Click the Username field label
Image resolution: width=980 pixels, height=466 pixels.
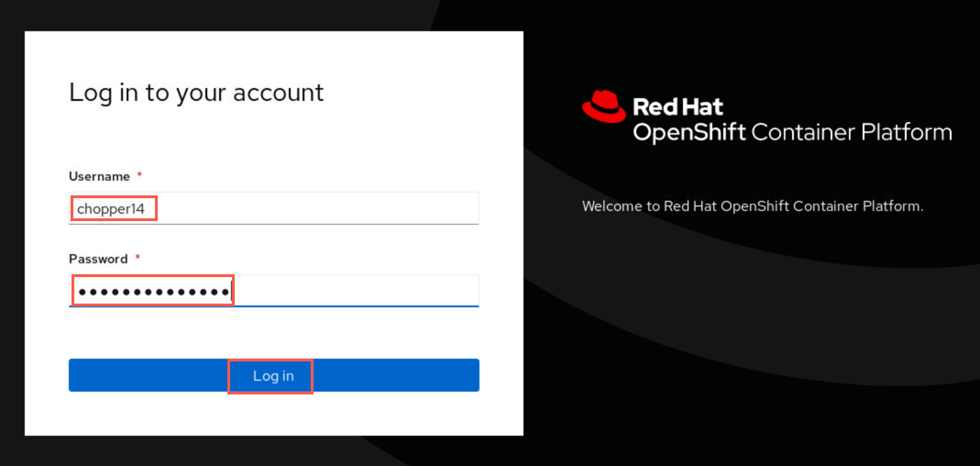pyautogui.click(x=99, y=177)
